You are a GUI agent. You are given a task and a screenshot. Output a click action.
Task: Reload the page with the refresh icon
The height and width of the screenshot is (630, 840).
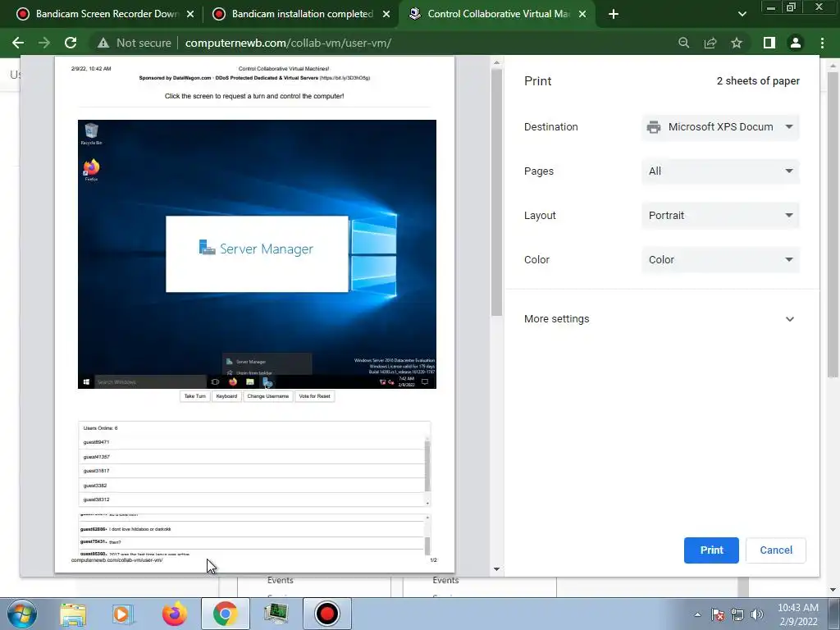coord(71,43)
